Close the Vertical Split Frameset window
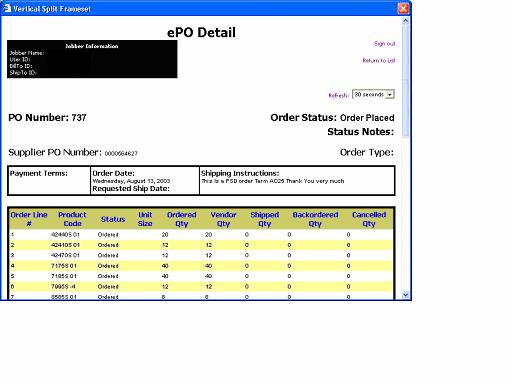The image size is (512, 384). [403, 8]
